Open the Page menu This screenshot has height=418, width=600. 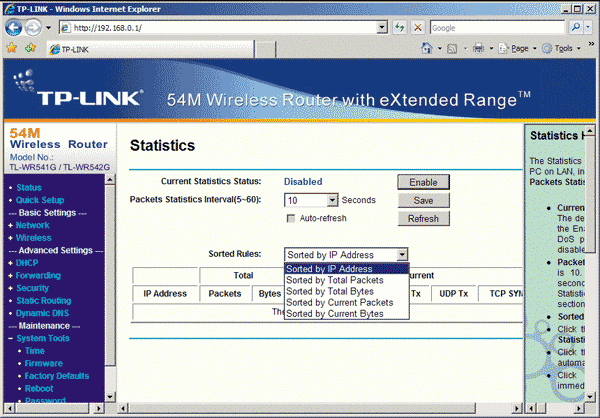pos(517,48)
